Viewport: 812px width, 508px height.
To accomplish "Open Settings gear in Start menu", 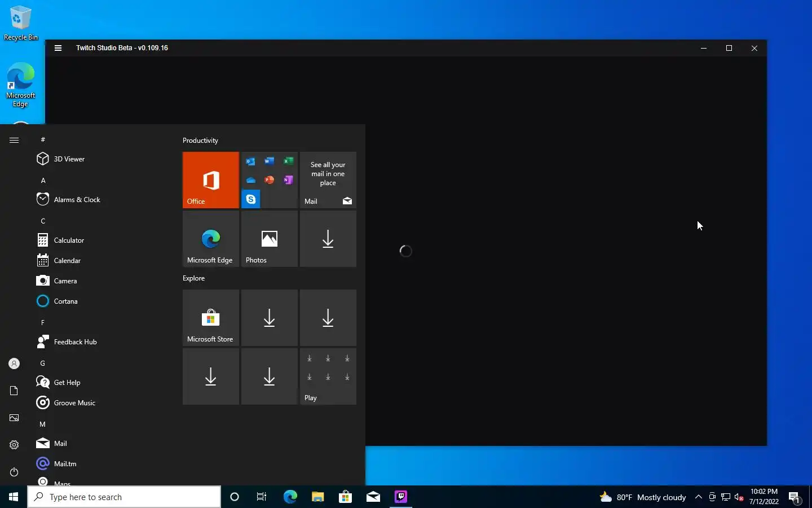I will [x=14, y=445].
